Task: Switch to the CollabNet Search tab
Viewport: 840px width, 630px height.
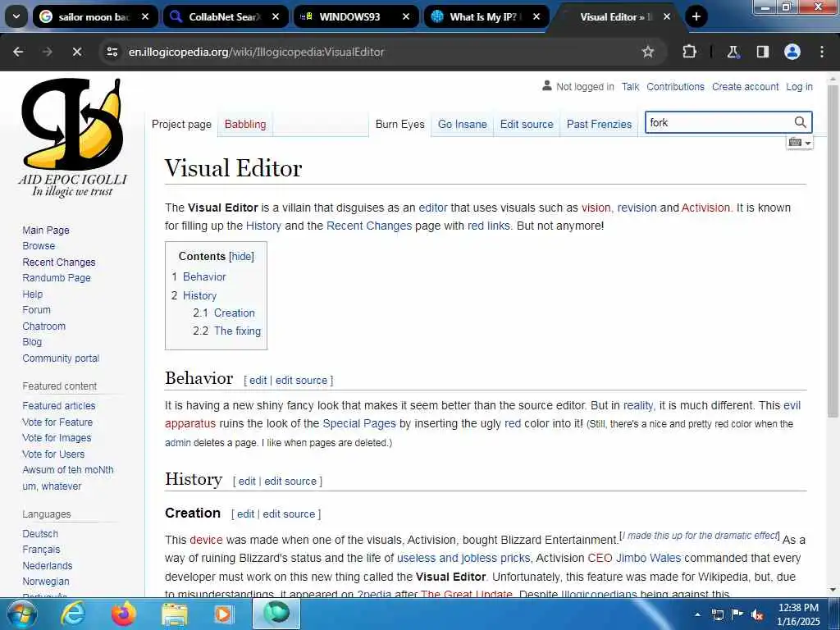Action: coord(225,16)
